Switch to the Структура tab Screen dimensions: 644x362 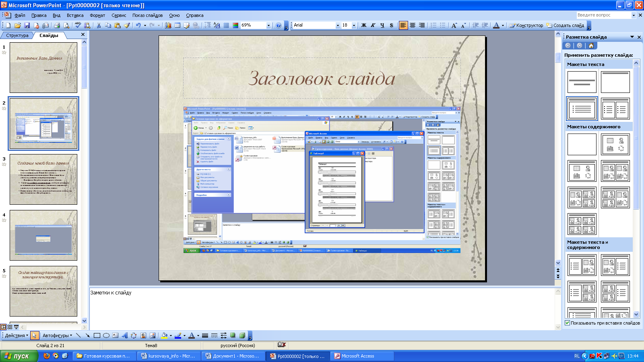pos(17,35)
